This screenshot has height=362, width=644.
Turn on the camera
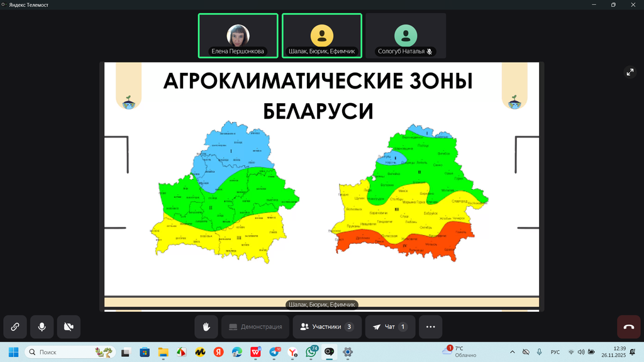pyautogui.click(x=69, y=327)
